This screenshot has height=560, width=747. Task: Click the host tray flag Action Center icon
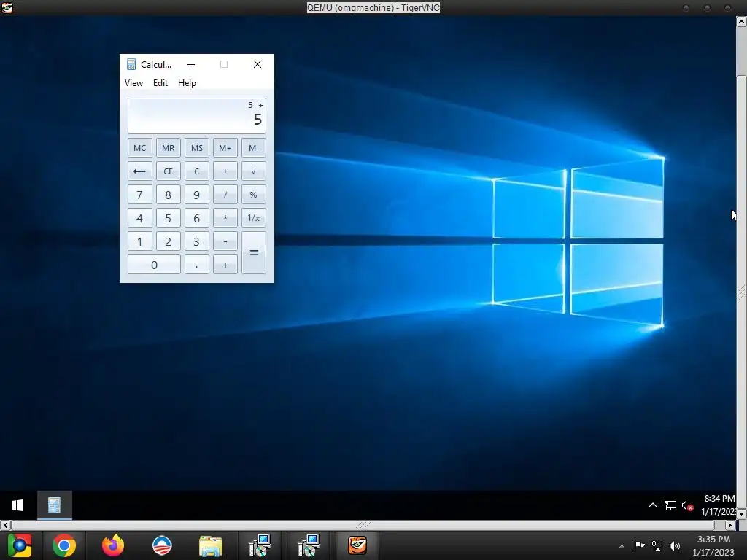pyautogui.click(x=639, y=545)
